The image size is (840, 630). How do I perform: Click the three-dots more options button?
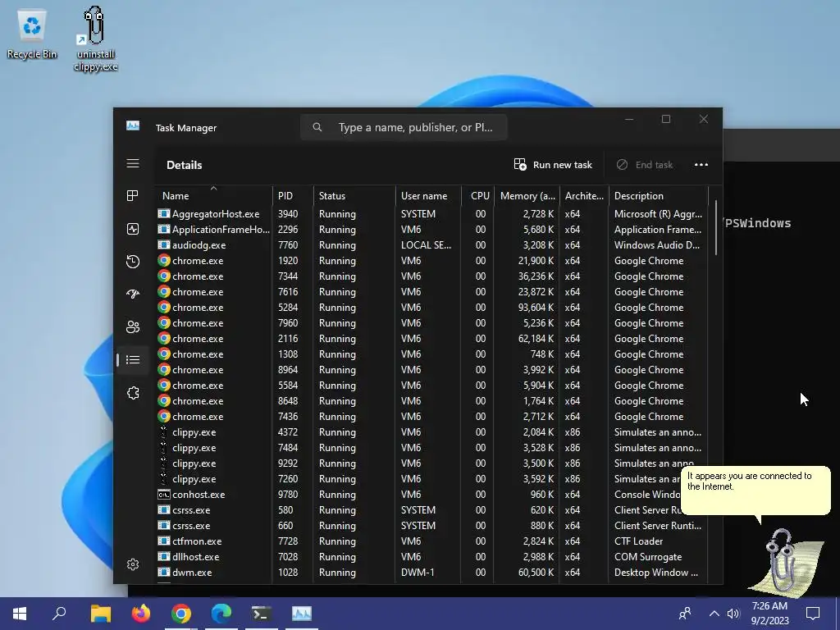pyautogui.click(x=701, y=164)
